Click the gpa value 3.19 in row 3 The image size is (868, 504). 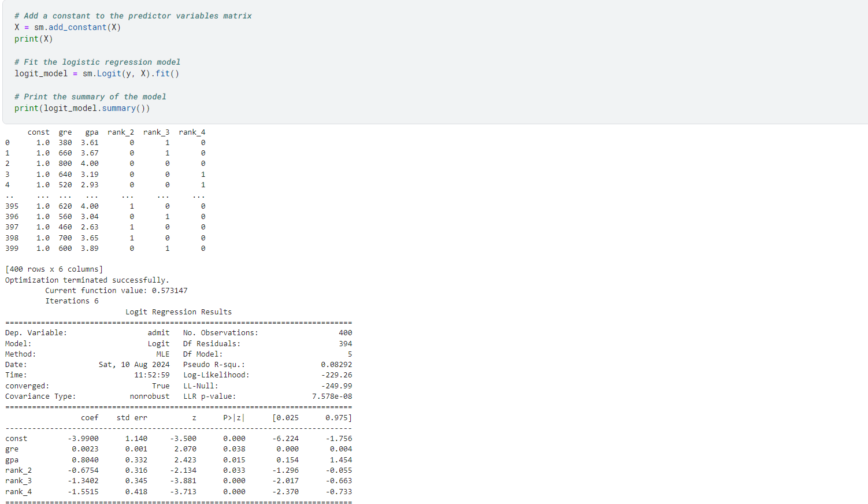[90, 175]
